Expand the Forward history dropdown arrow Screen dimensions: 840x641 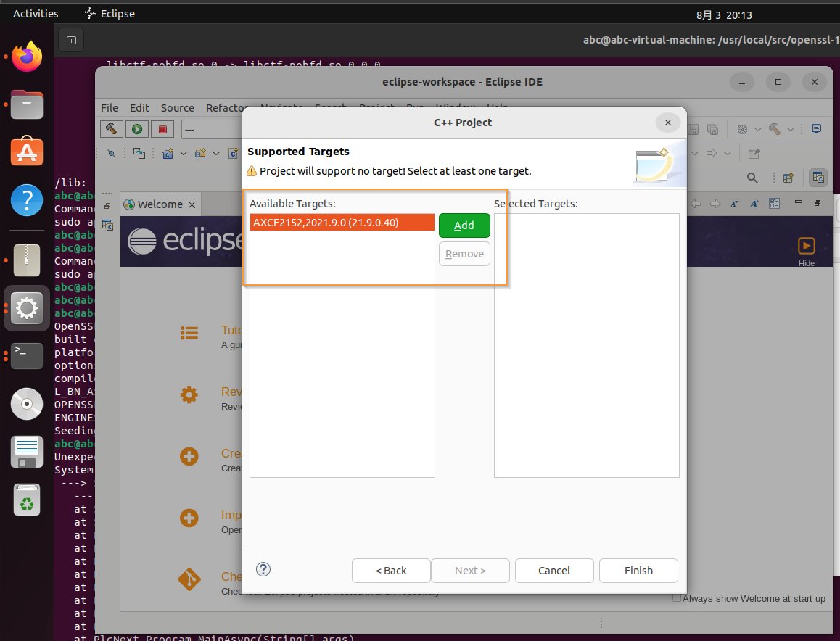(x=727, y=154)
